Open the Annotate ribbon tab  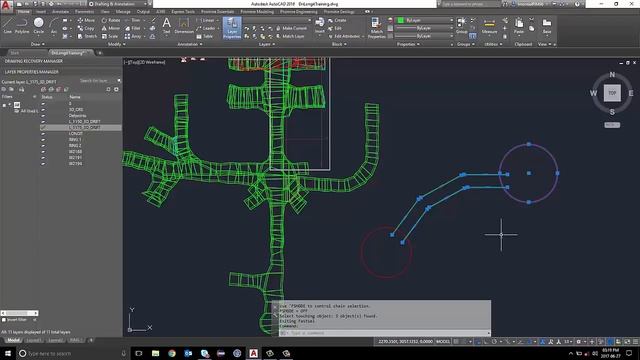(60, 12)
